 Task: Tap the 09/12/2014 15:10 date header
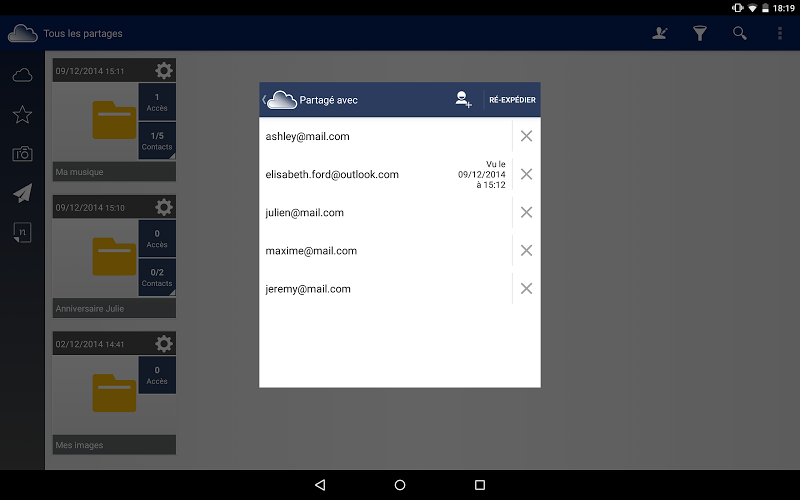[90, 208]
